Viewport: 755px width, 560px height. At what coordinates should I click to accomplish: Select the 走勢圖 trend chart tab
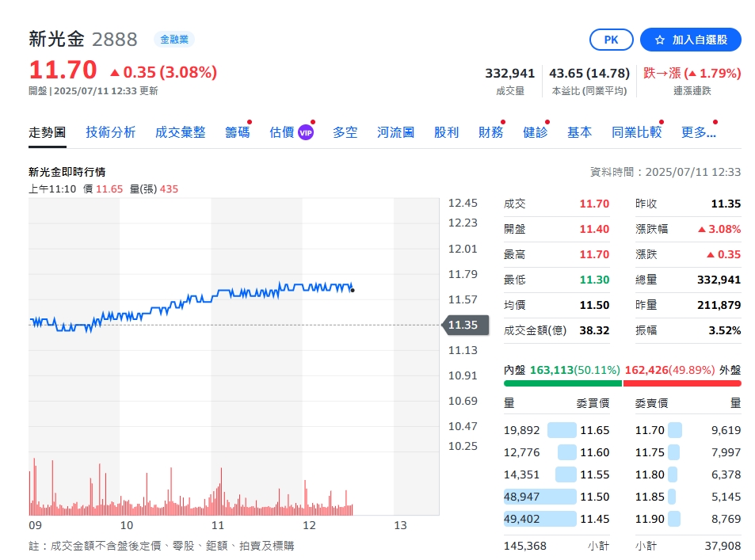click(x=48, y=133)
